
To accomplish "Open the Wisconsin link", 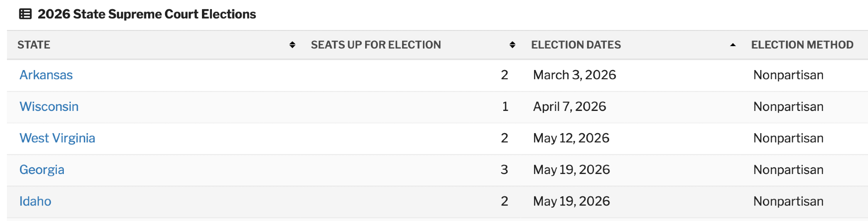I will tap(49, 107).
